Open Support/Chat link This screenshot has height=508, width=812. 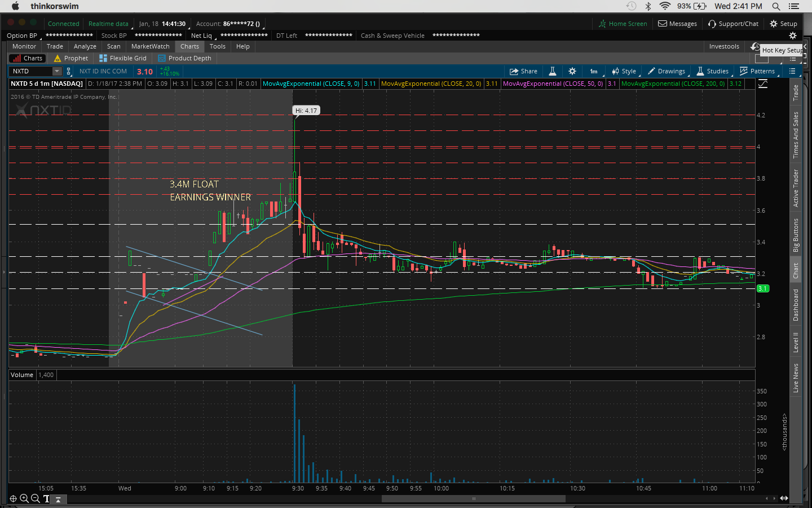pos(733,24)
